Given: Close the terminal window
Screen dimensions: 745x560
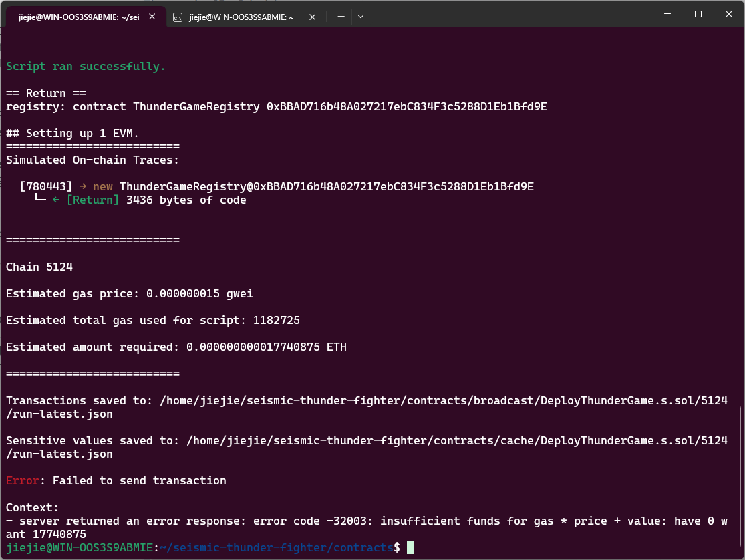Looking at the screenshot, I should [729, 14].
